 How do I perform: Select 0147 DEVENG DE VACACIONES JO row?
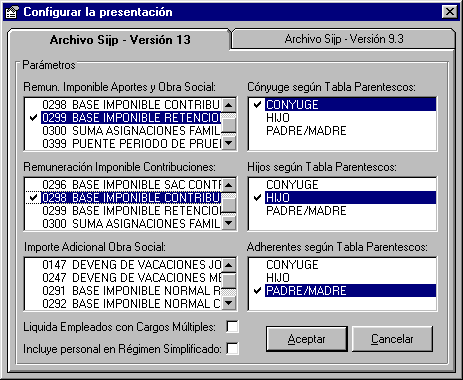click(x=123, y=265)
